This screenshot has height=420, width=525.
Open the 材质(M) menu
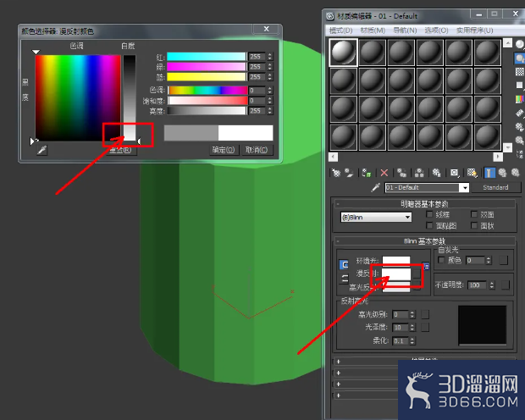tap(373, 30)
